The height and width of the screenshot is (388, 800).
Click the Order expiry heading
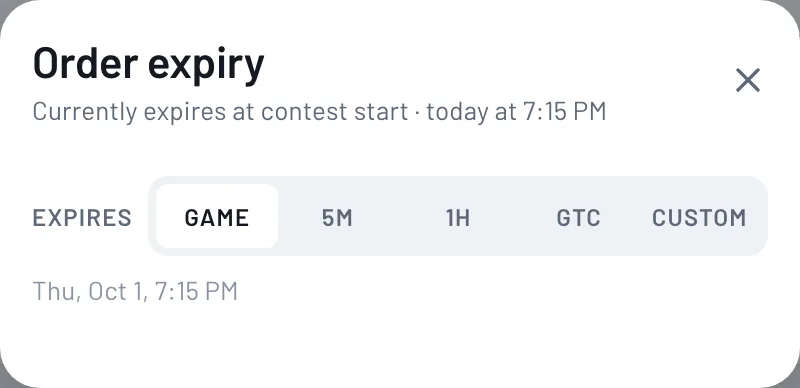(x=148, y=63)
